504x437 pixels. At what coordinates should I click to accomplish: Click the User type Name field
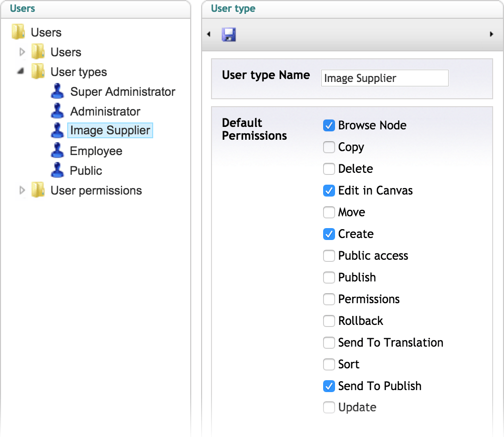click(x=384, y=78)
